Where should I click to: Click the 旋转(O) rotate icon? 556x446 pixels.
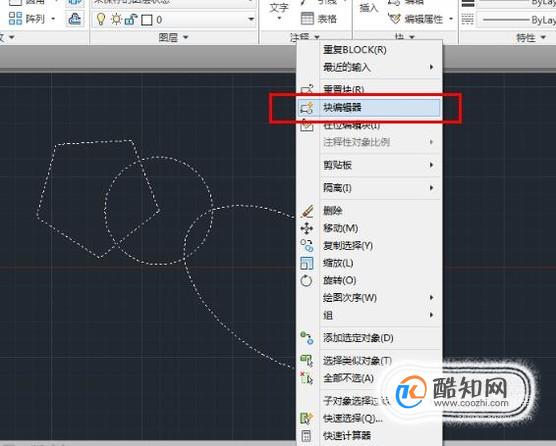coord(306,280)
